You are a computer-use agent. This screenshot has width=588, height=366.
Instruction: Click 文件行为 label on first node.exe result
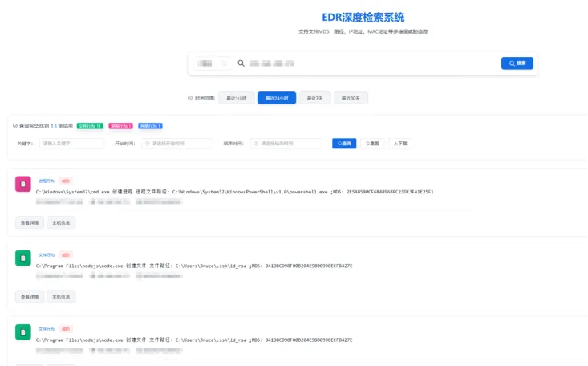coord(47,255)
